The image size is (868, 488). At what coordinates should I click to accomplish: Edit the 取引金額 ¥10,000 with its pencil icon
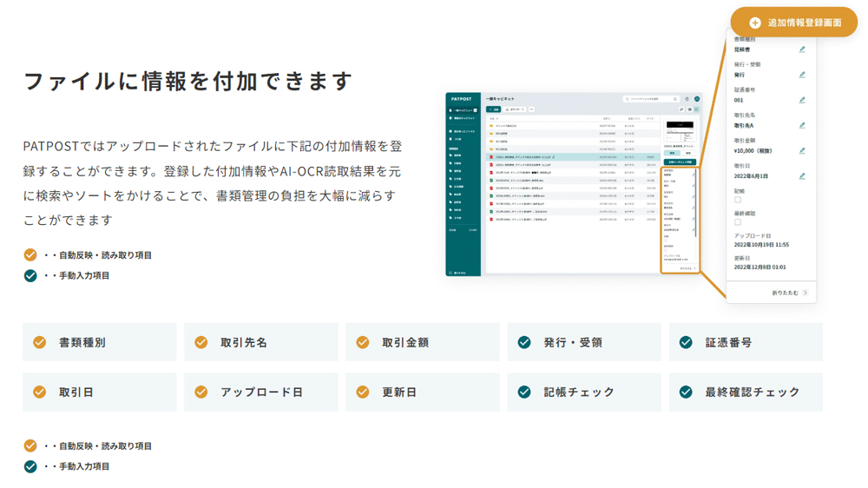801,151
